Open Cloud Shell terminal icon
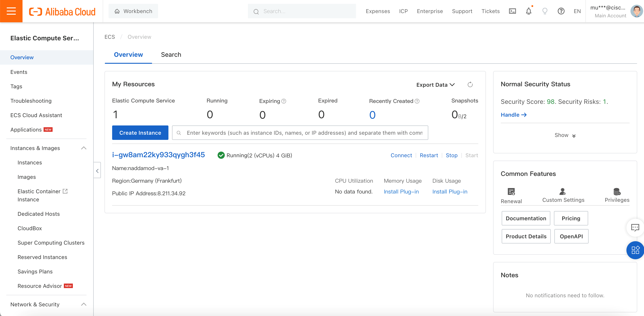This screenshot has height=316, width=644. tap(512, 11)
